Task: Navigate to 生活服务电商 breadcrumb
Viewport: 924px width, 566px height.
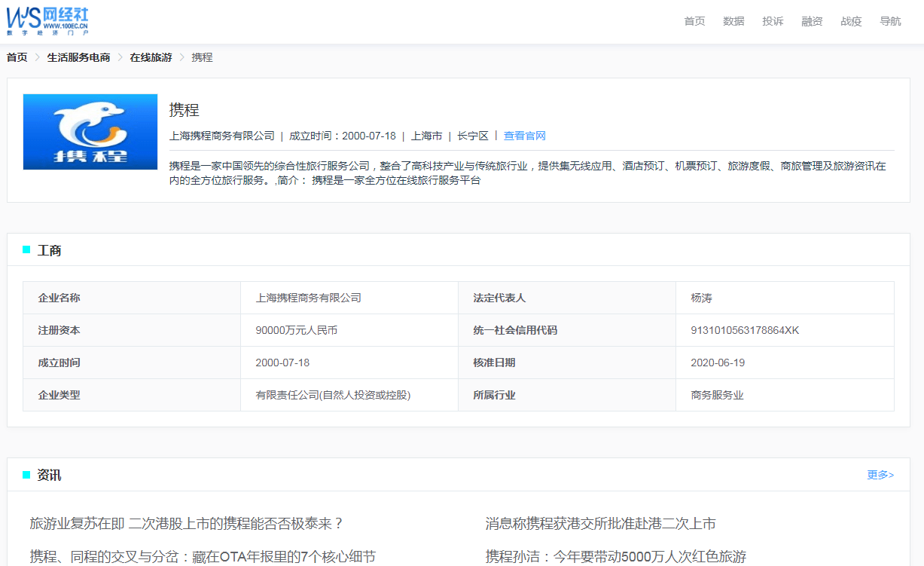Action: [x=78, y=57]
